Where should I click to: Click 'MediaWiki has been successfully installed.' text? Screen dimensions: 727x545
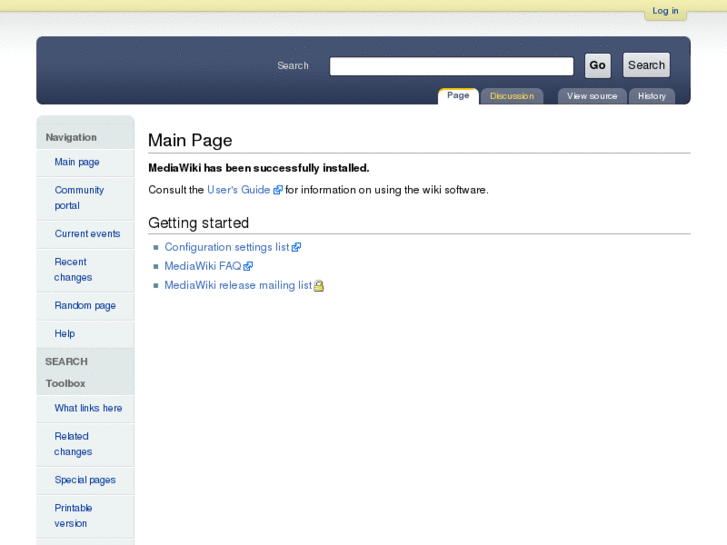coord(259,168)
